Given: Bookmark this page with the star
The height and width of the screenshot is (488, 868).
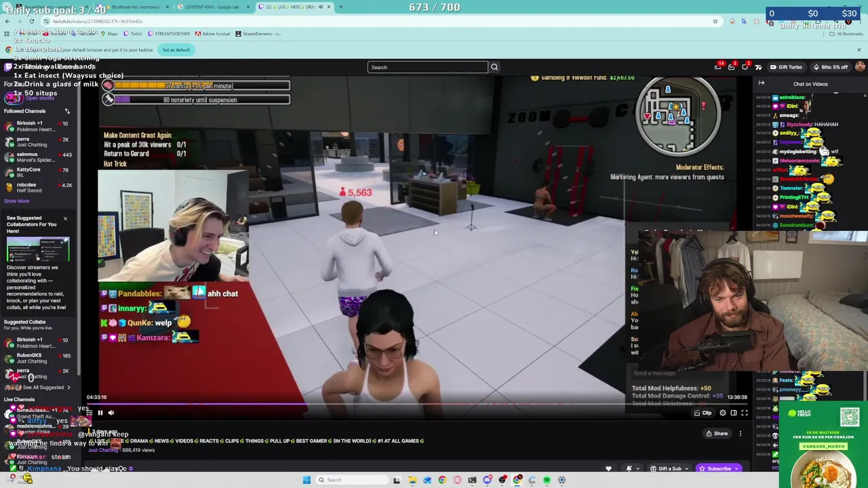Looking at the screenshot, I should (715, 21).
